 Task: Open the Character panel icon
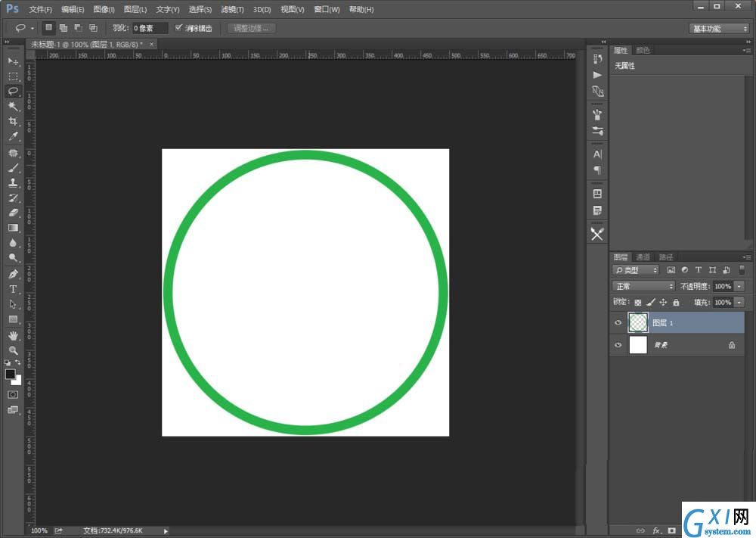point(597,154)
